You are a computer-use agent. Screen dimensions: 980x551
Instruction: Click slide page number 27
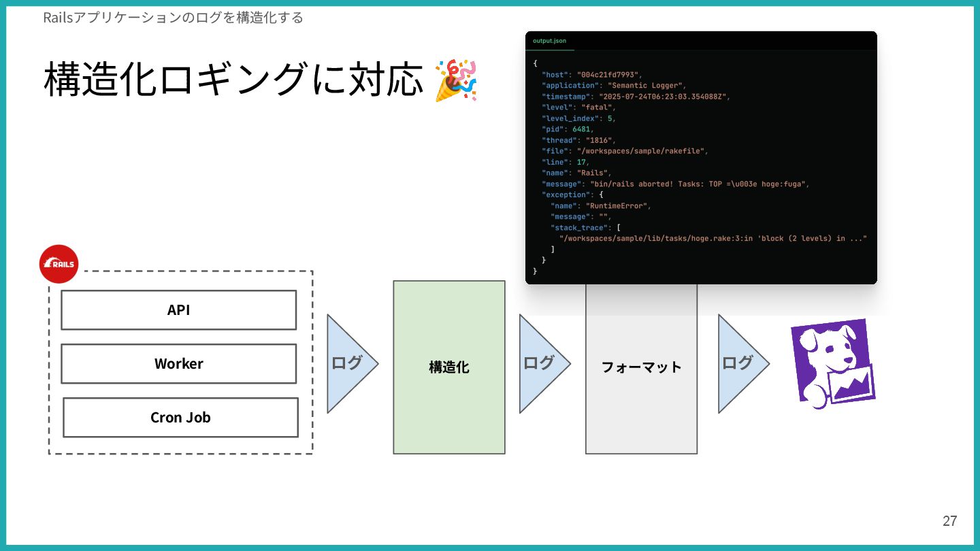(x=949, y=521)
